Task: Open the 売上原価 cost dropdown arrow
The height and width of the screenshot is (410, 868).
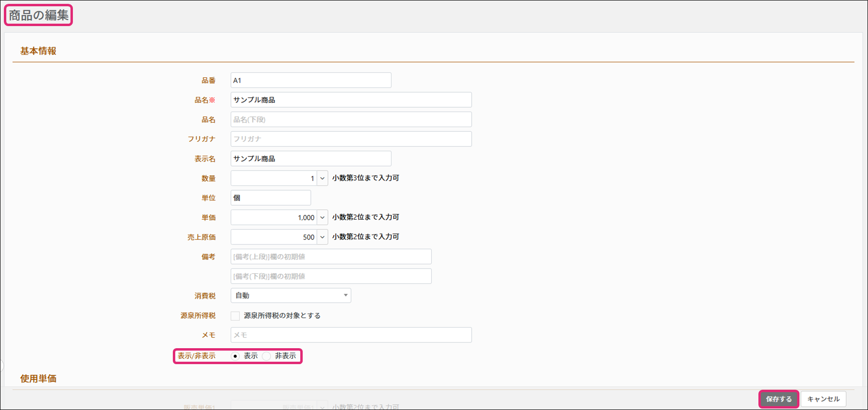Action: click(x=322, y=237)
